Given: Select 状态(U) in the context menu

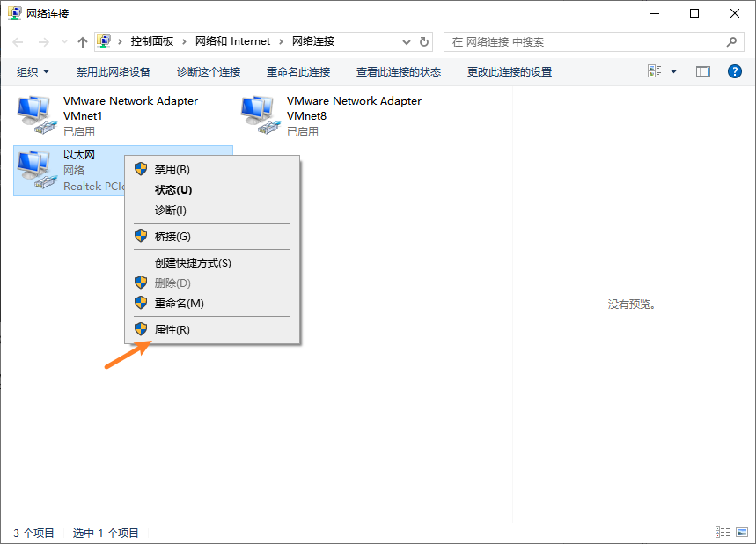Looking at the screenshot, I should [x=172, y=189].
